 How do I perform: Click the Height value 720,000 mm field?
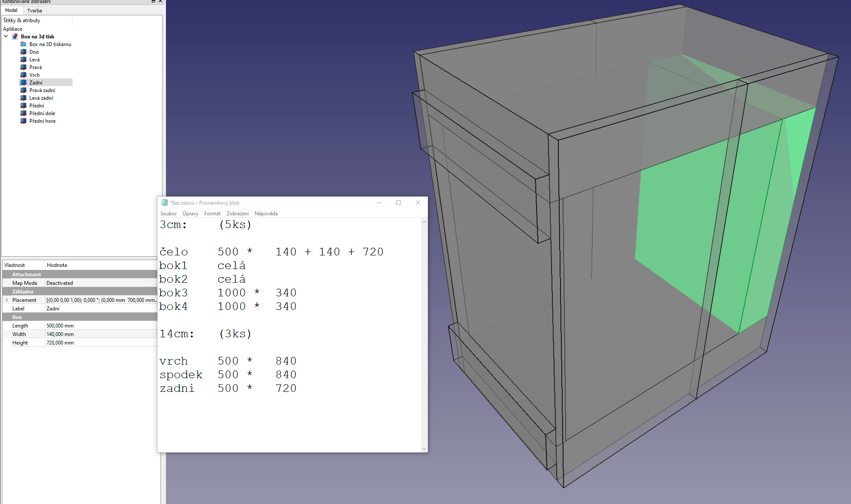click(x=100, y=343)
